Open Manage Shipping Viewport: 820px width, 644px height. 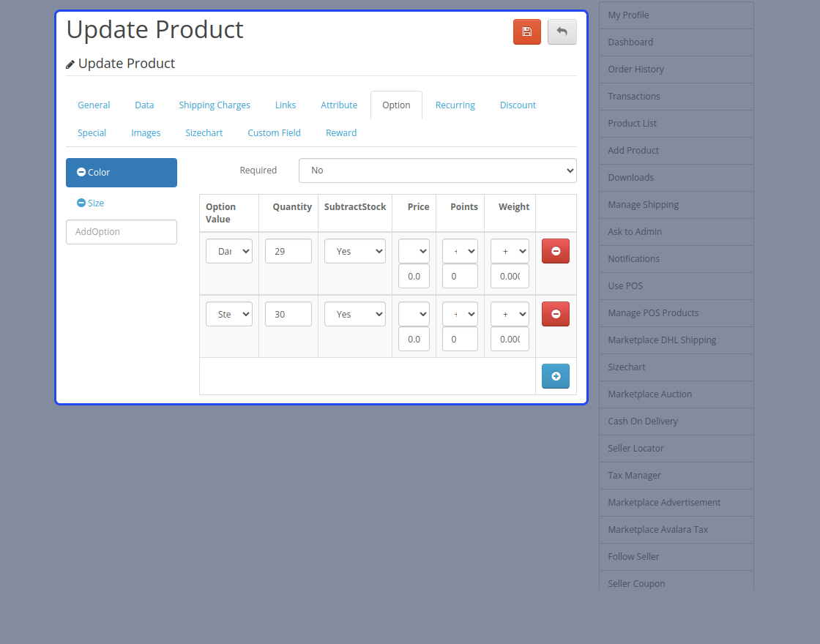pos(676,205)
